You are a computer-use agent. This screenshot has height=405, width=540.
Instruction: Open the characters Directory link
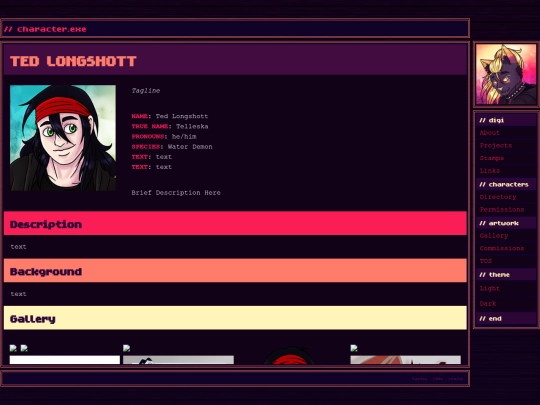[498, 197]
